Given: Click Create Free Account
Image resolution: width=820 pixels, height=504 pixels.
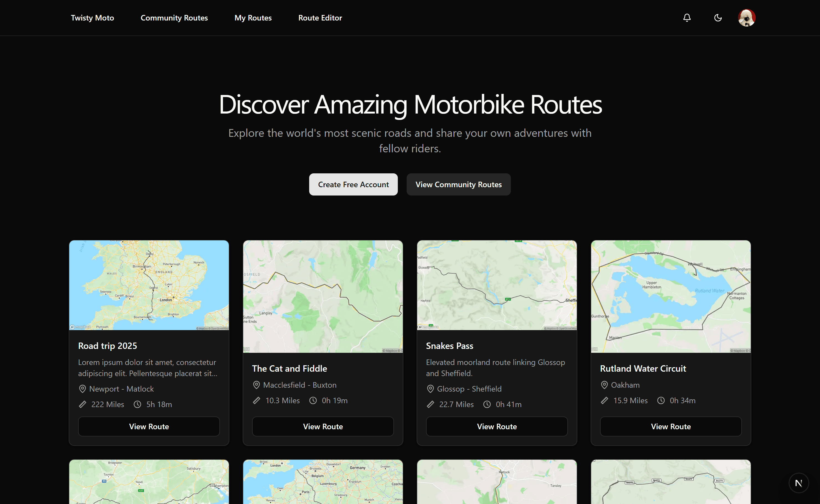Looking at the screenshot, I should pyautogui.click(x=353, y=184).
